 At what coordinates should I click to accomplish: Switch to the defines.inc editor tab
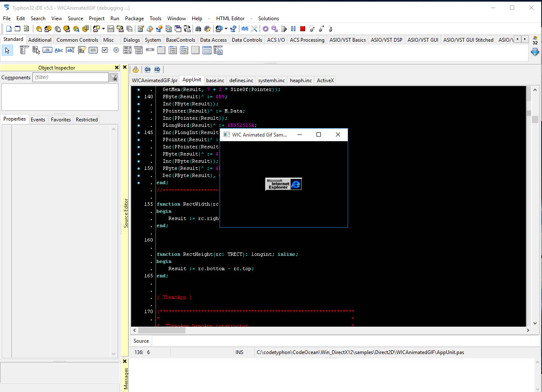[241, 81]
